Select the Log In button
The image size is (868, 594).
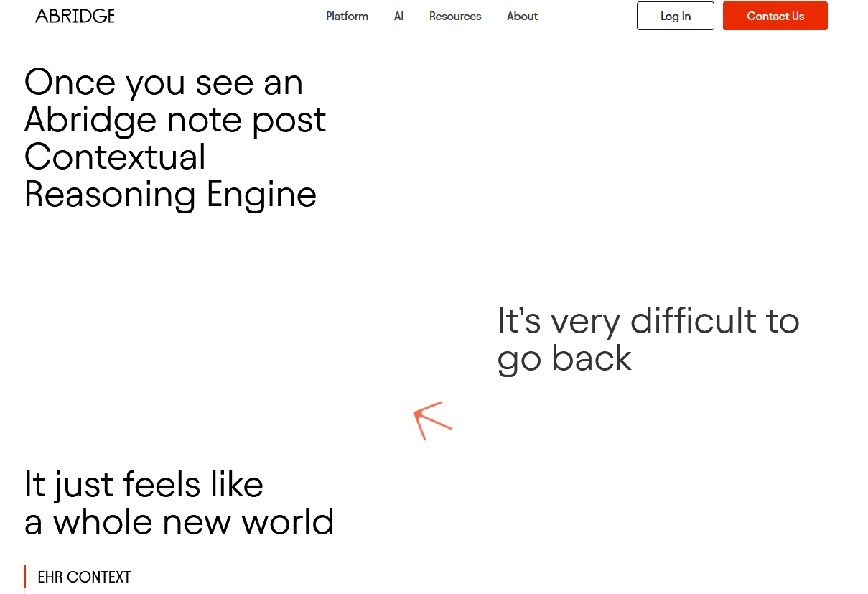(x=676, y=16)
